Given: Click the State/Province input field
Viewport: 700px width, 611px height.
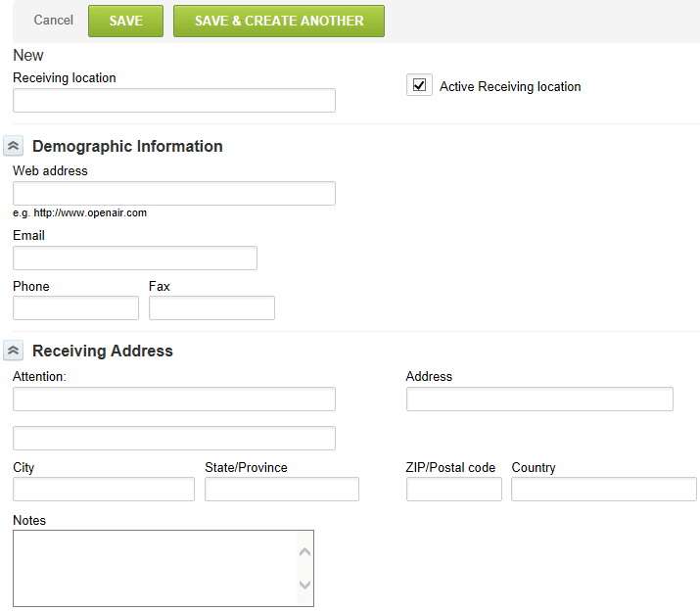Looking at the screenshot, I should 282,489.
